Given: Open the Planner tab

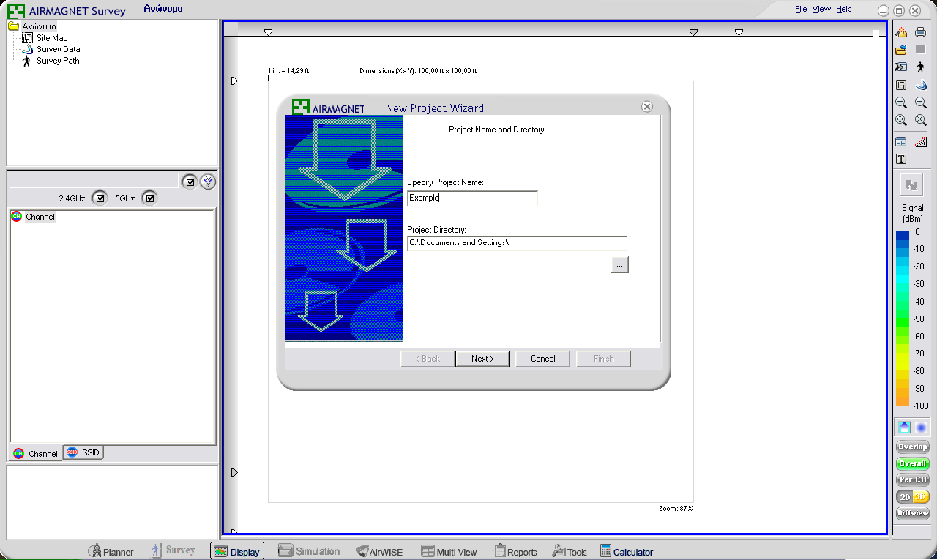Looking at the screenshot, I should coord(111,552).
